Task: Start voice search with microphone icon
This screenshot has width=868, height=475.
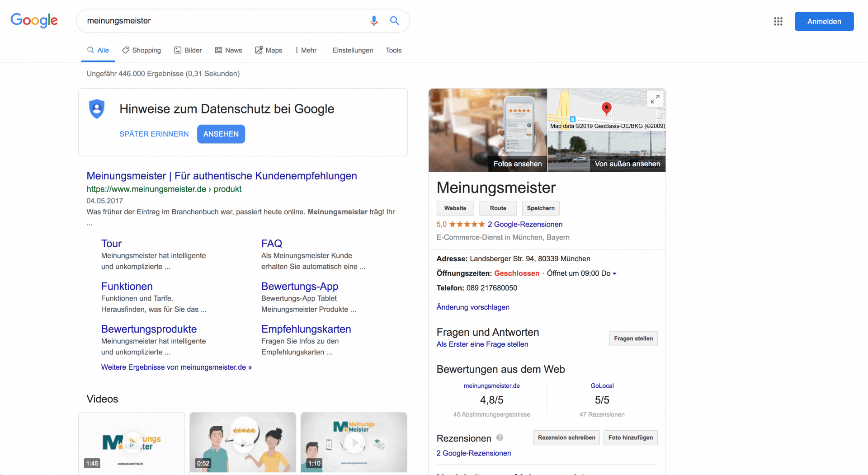Action: tap(374, 21)
